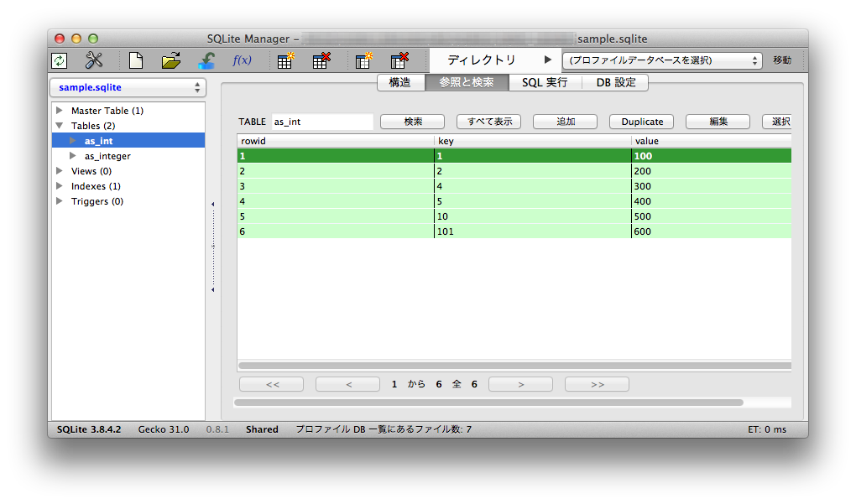Open the profile database selection dropdown
Image resolution: width=856 pixels, height=504 pixels.
662,60
